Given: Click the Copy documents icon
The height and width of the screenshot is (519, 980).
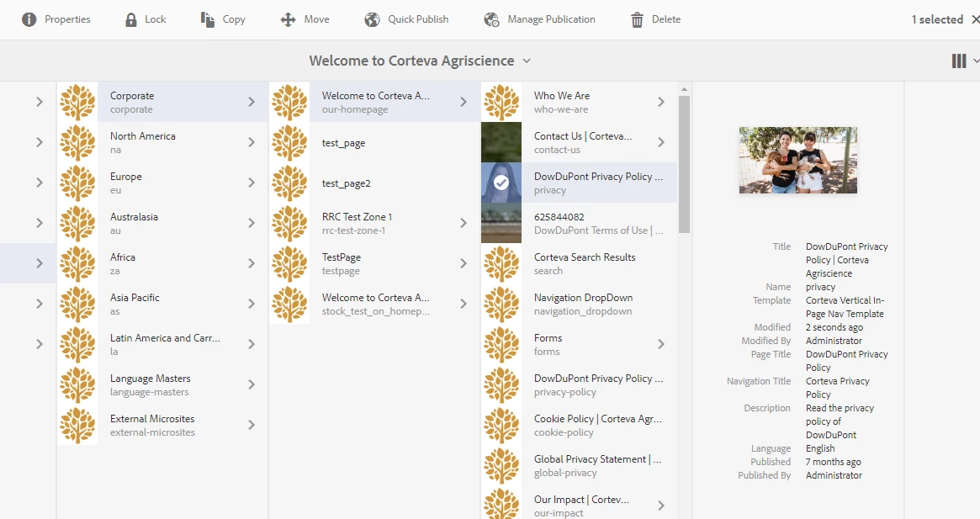Looking at the screenshot, I should [x=208, y=19].
